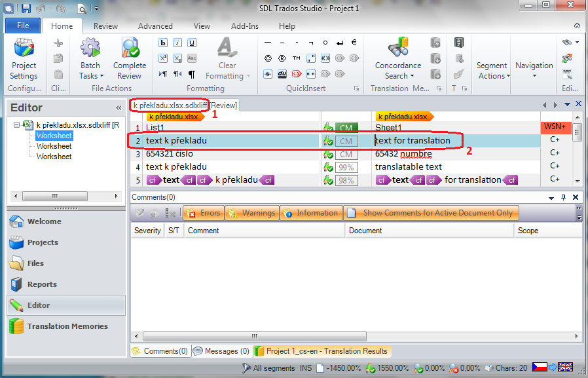Switch to the Advanced ribbon tab
The image size is (588, 378).
click(x=155, y=26)
